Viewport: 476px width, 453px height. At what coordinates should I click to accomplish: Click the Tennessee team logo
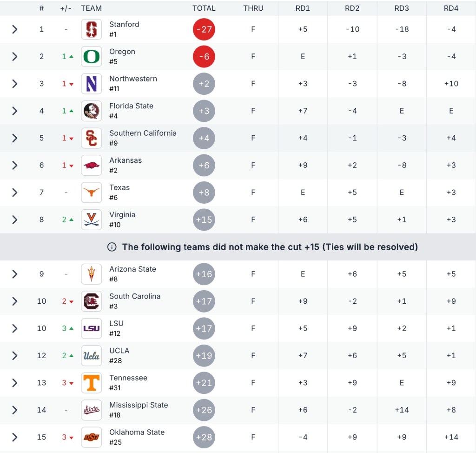pyautogui.click(x=91, y=383)
